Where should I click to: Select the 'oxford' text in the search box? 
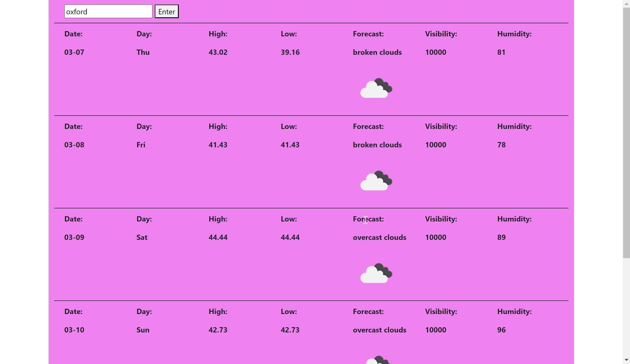point(77,11)
